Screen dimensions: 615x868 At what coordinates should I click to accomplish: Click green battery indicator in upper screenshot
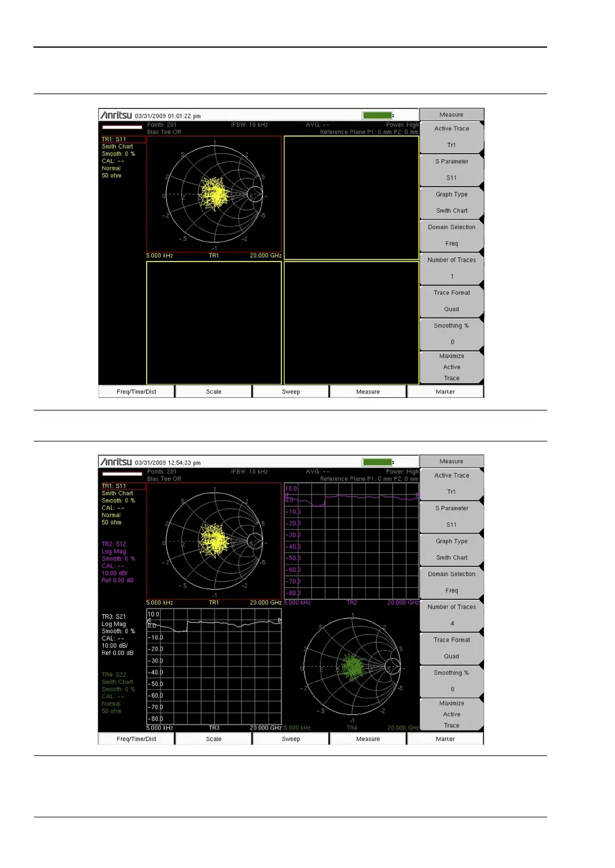(377, 115)
